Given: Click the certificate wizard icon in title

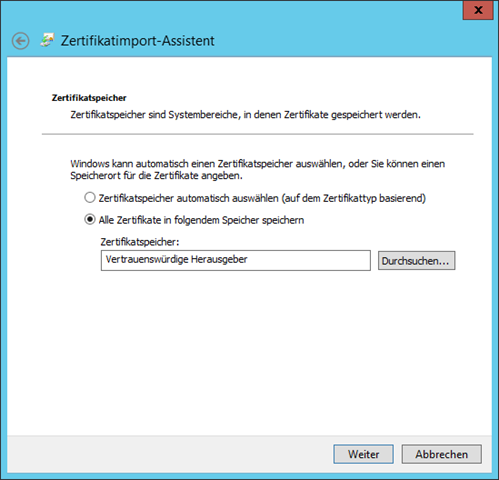Looking at the screenshot, I should 47,40.
